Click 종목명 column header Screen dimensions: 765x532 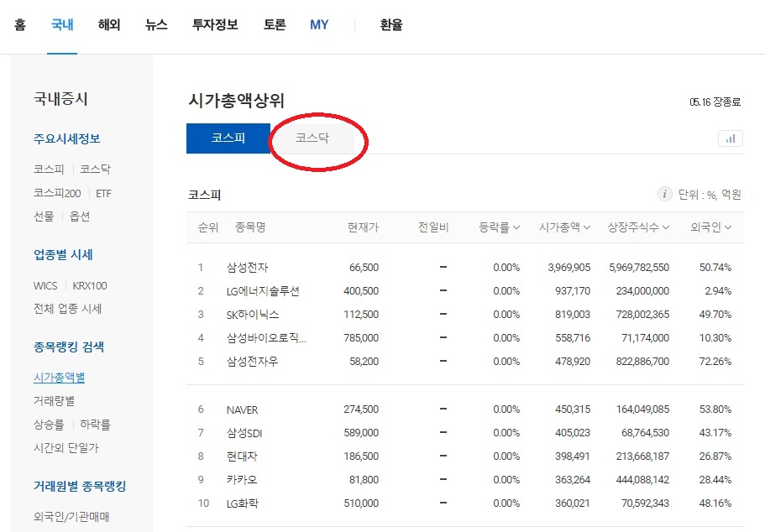[250, 227]
